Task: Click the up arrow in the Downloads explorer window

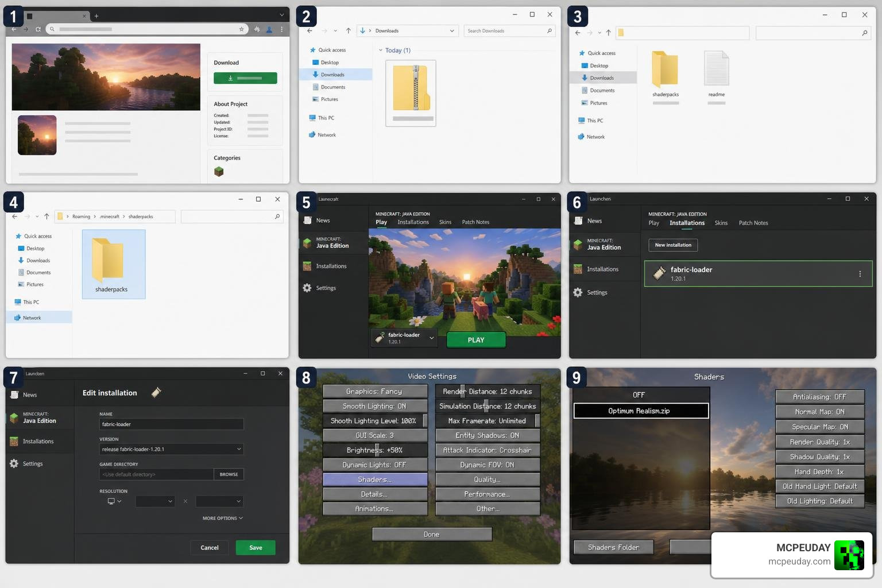Action: coord(348,31)
